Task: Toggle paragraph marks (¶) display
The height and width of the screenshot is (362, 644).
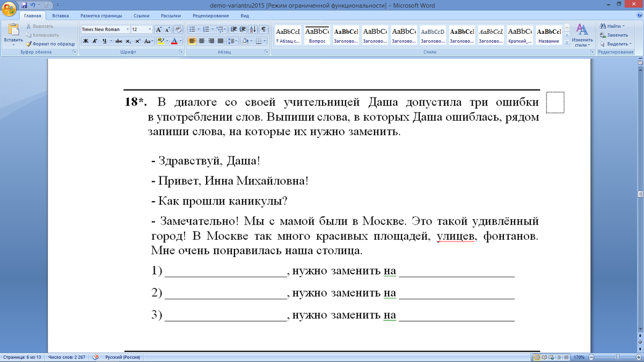Action: tap(264, 29)
